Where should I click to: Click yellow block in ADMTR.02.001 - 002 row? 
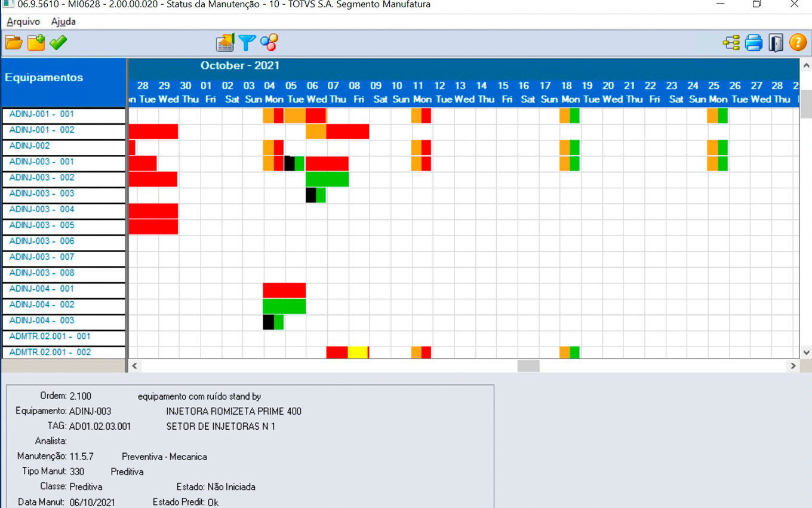click(357, 352)
